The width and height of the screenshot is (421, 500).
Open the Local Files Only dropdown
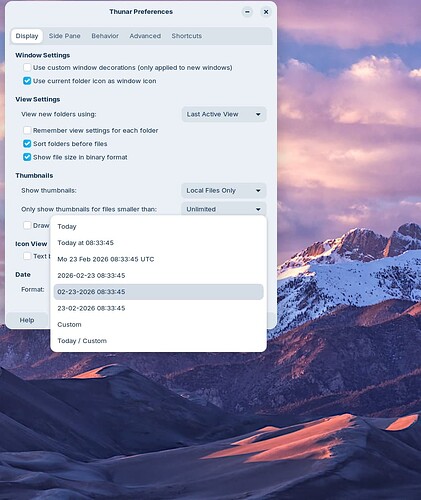pos(224,191)
